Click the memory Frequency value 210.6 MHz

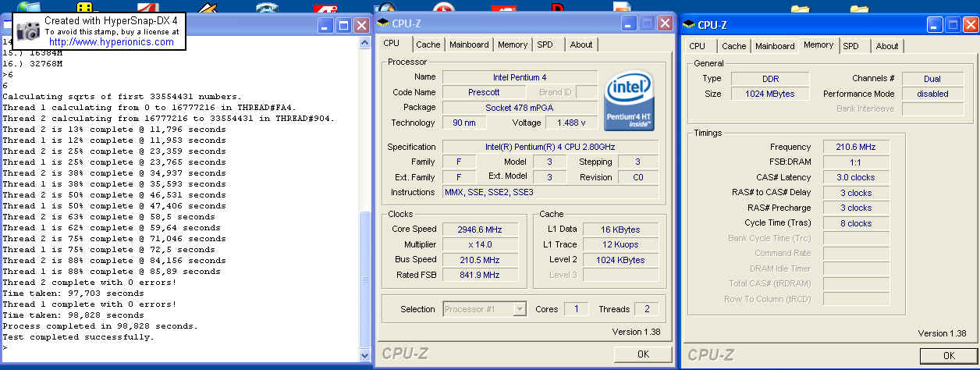point(855,147)
